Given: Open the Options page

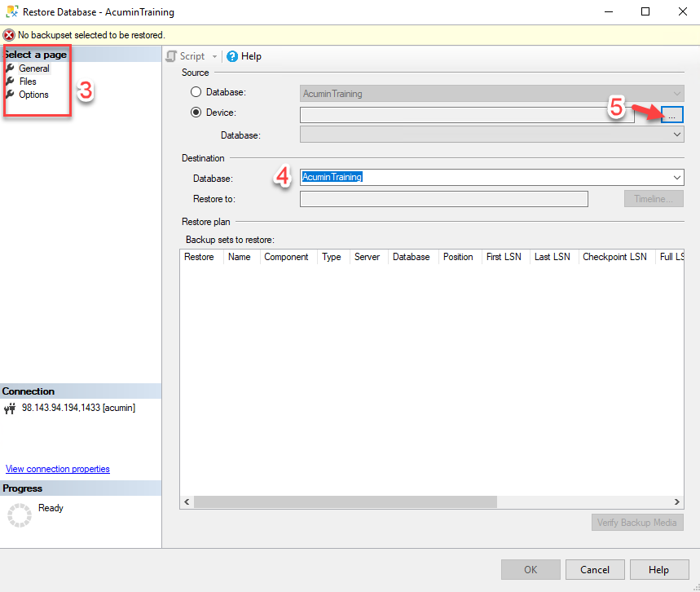Looking at the screenshot, I should 33,95.
